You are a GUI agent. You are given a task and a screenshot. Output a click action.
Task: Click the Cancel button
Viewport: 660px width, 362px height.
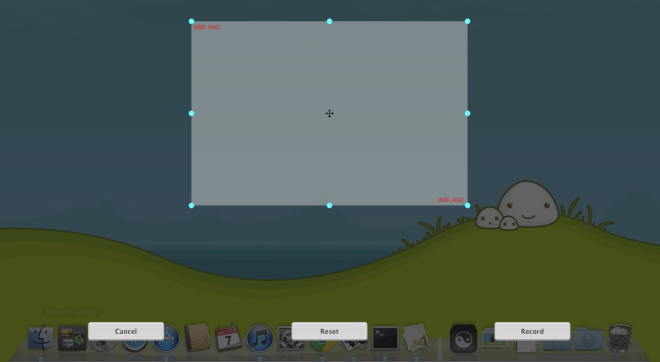pyautogui.click(x=126, y=331)
